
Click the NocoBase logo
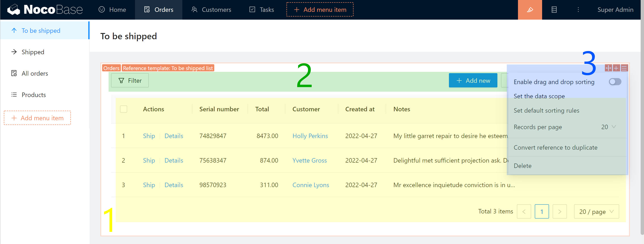[45, 10]
